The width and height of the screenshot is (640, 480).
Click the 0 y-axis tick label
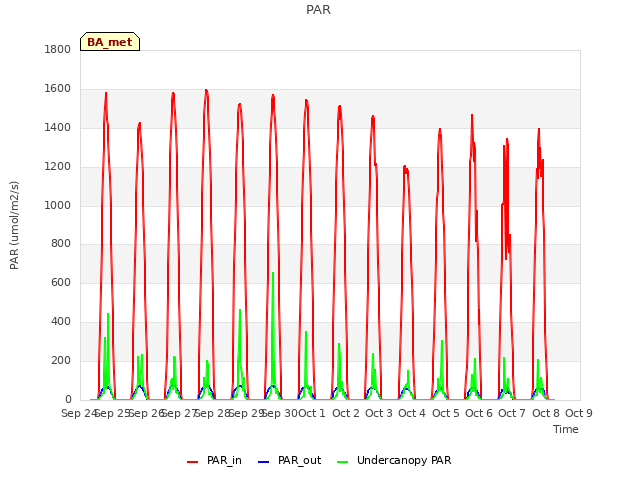pos(68,400)
